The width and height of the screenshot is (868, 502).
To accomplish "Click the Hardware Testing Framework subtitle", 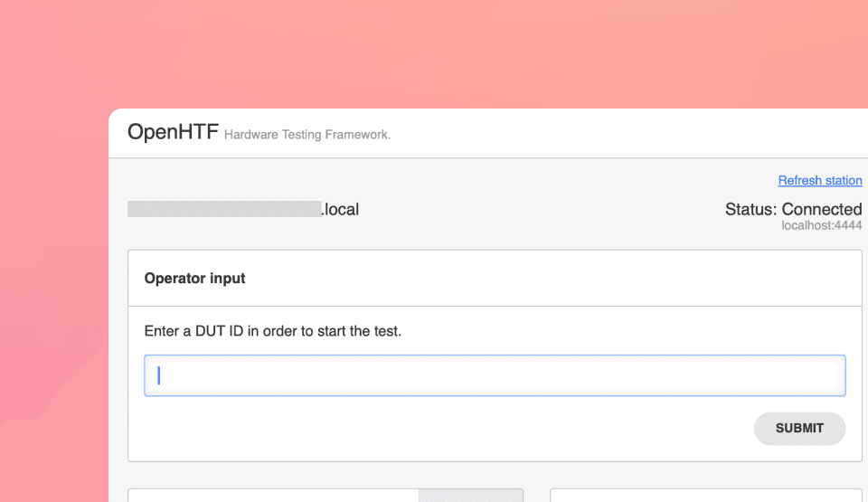I will coord(307,135).
